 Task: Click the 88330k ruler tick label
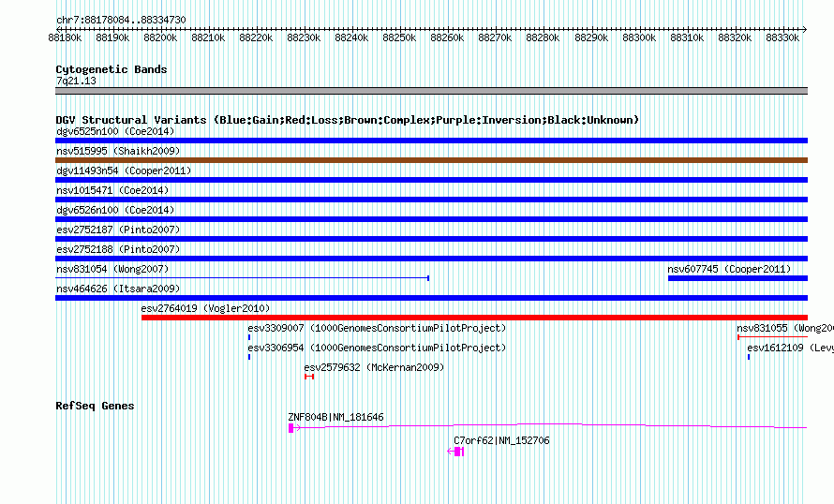tap(782, 37)
